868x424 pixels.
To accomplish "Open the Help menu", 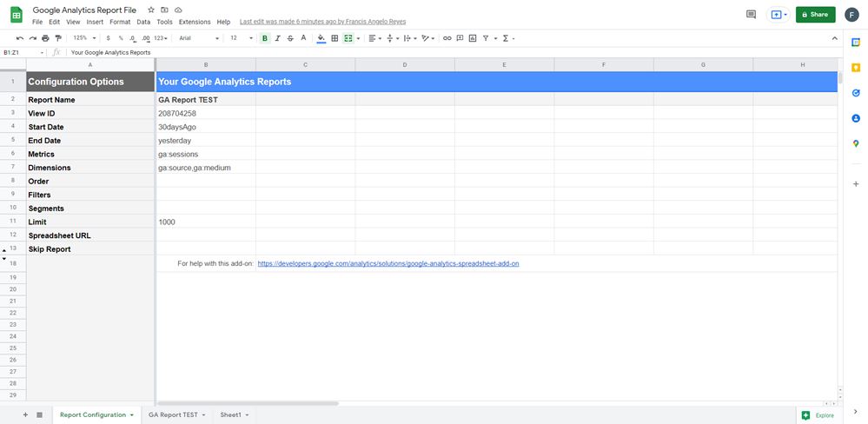I will click(x=223, y=22).
